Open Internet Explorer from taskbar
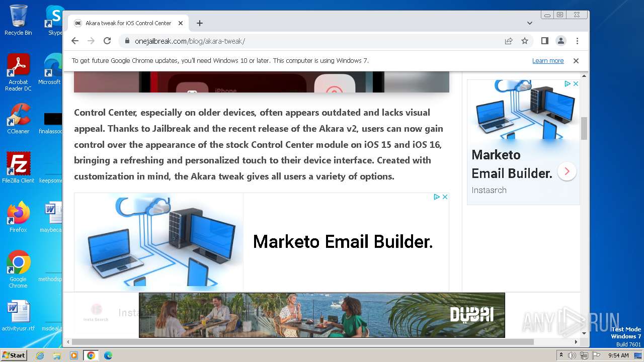Image resolution: width=644 pixels, height=362 pixels. pos(40,355)
